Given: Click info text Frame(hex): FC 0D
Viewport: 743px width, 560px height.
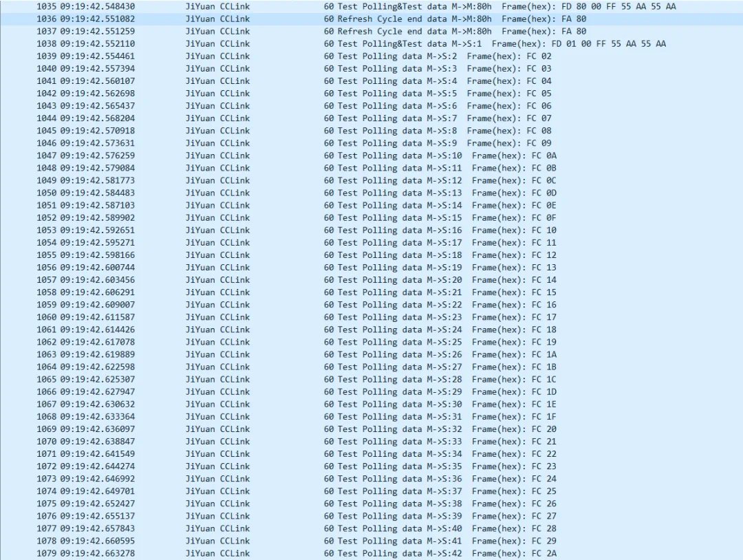Looking at the screenshot, I should [514, 193].
